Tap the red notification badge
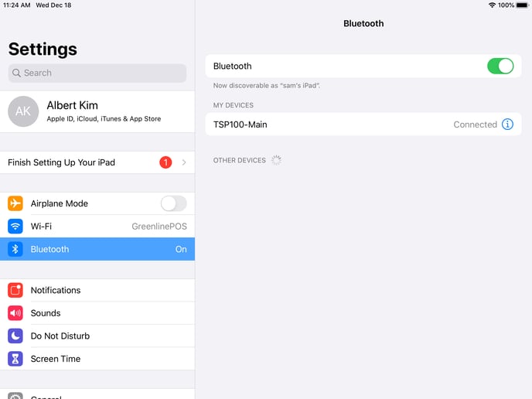 coord(165,162)
